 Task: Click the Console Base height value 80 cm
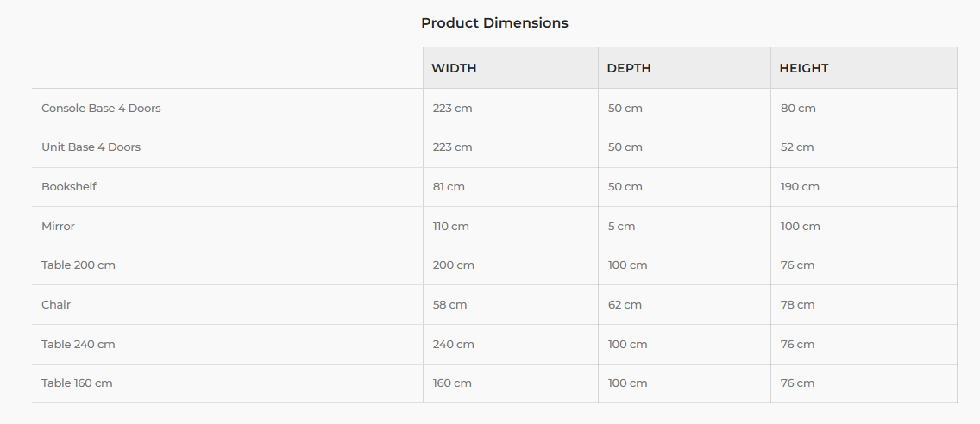click(798, 108)
